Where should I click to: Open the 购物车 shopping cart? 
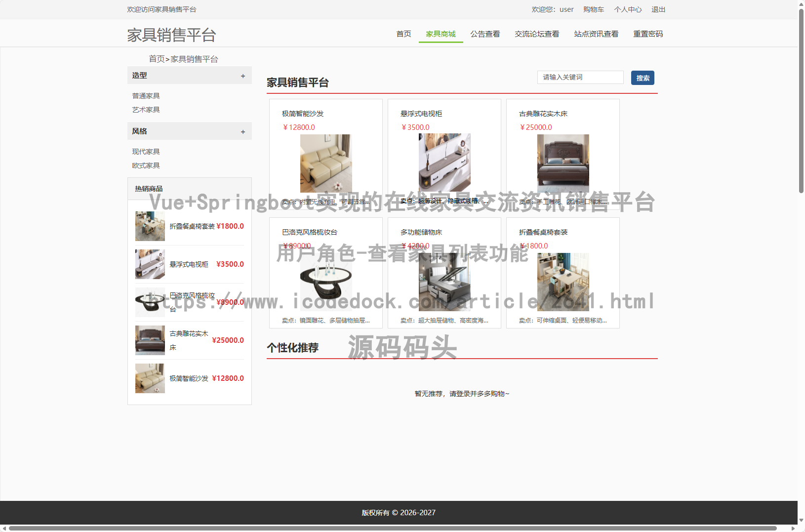coord(594,9)
